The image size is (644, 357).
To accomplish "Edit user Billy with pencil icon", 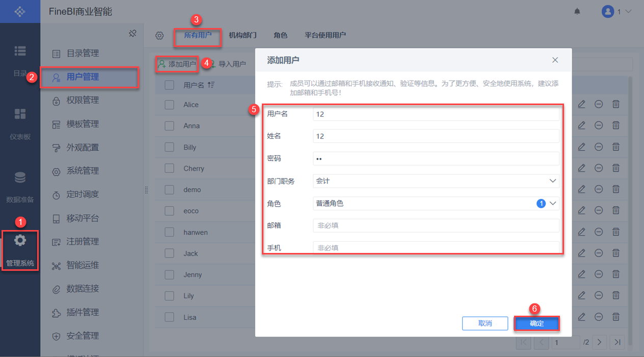I will coord(582,147).
